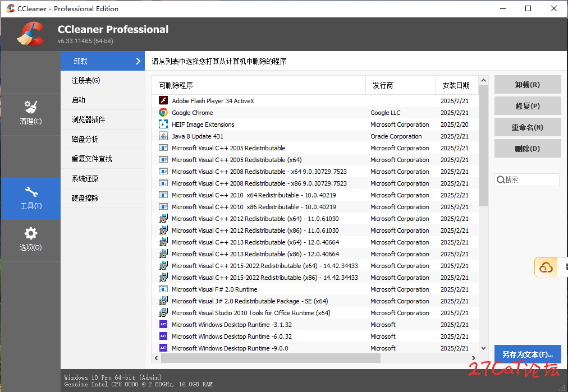The image size is (568, 392).
Task: Click the v6.33.11465 (64-bit) version text
Action: pos(85,41)
